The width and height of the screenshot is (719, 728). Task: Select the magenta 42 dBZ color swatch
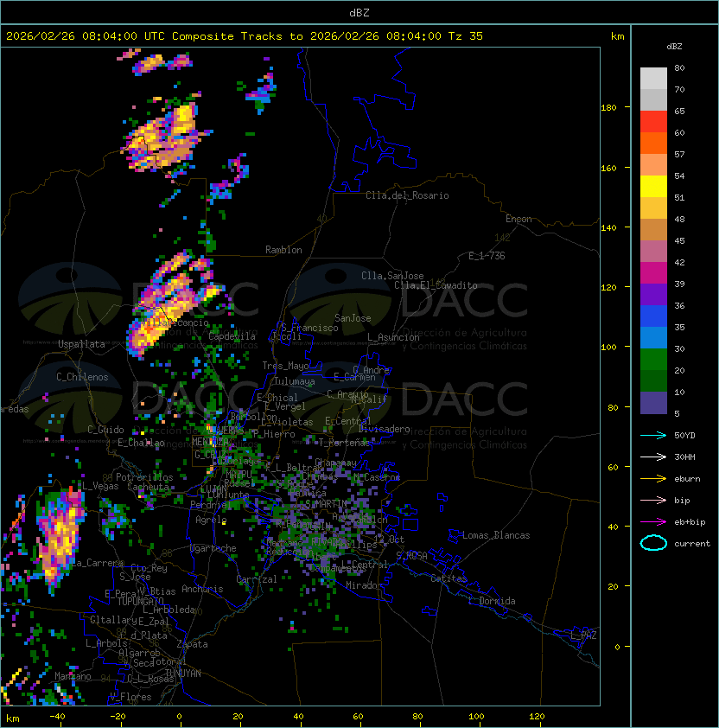click(x=653, y=273)
